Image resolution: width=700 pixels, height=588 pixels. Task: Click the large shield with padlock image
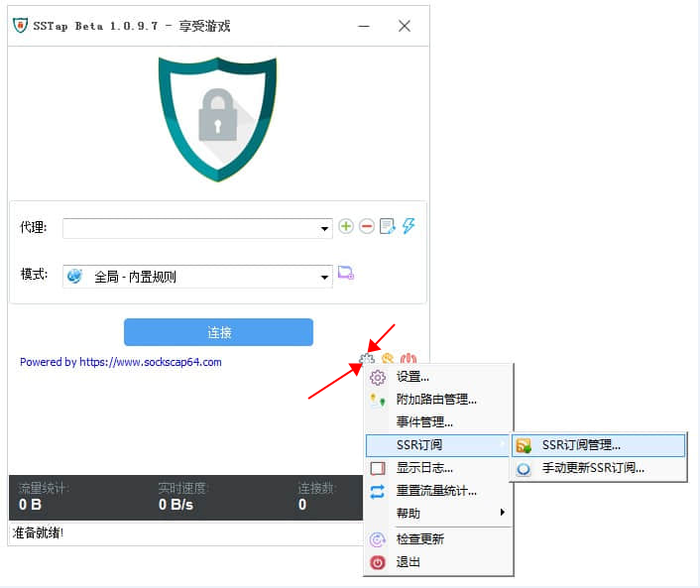pyautogui.click(x=217, y=119)
